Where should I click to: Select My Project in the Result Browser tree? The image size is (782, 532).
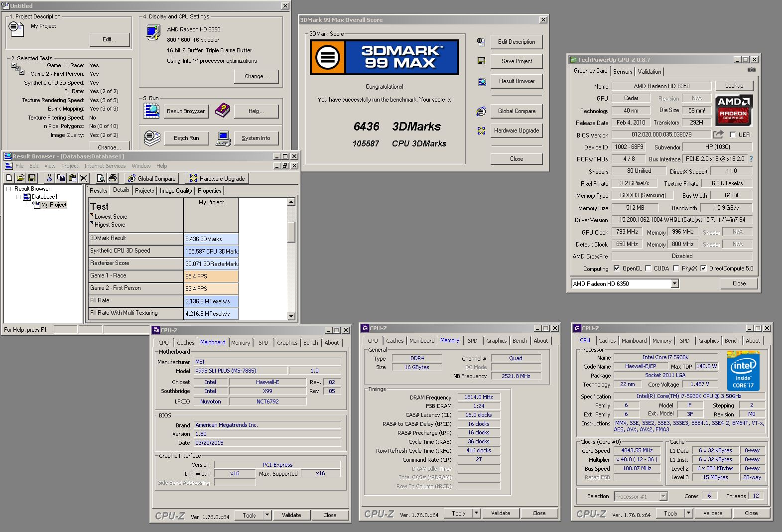54,205
